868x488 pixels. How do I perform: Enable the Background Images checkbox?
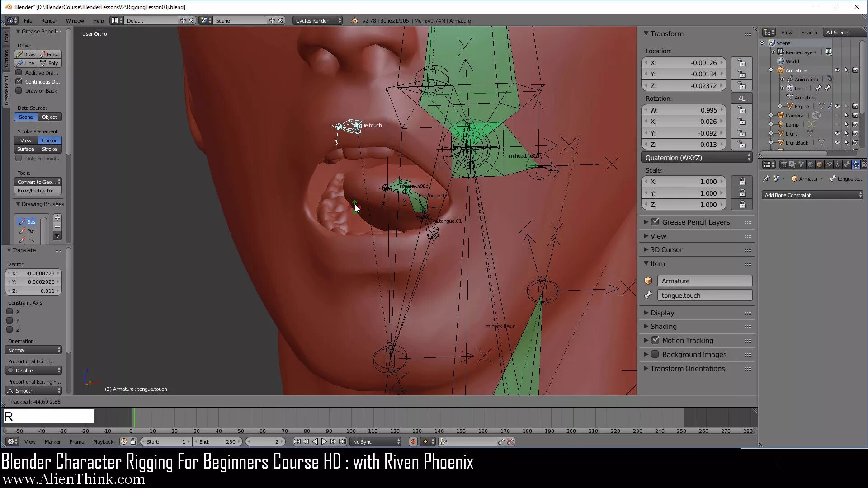click(655, 355)
